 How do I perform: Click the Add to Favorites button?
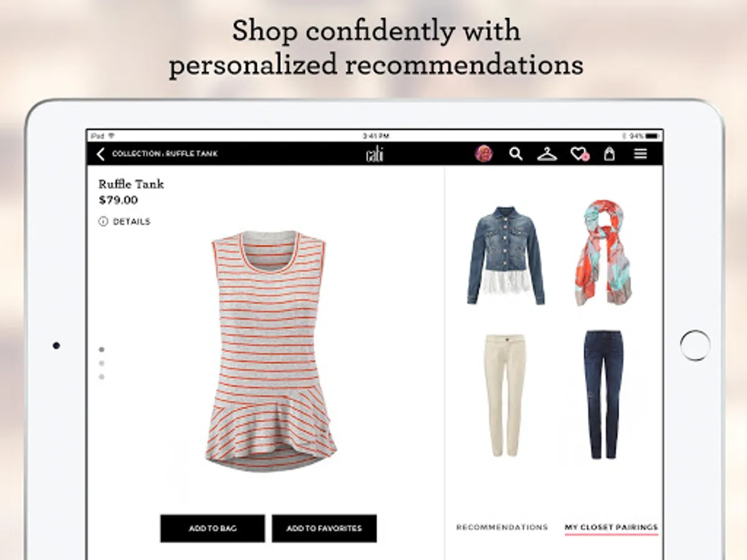(x=324, y=528)
